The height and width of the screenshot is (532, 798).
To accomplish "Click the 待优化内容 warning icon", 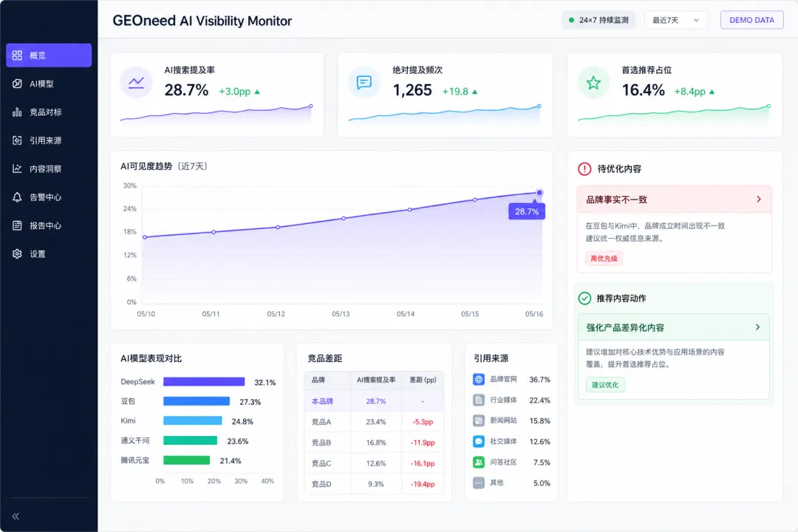I will (x=584, y=168).
